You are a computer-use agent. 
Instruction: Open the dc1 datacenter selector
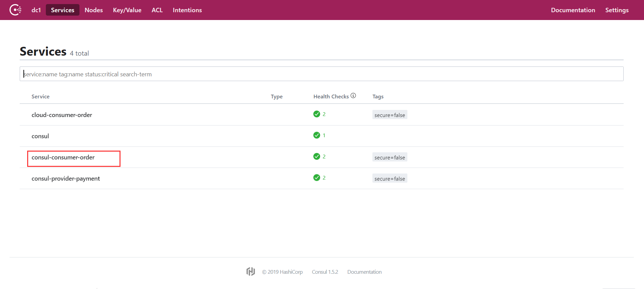click(x=36, y=10)
